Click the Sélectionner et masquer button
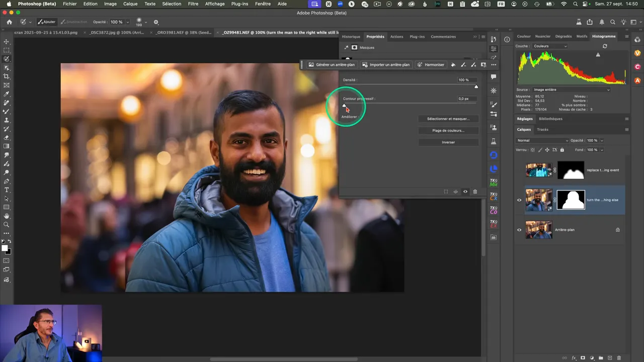Viewport: 644px width, 362px height. [448, 119]
